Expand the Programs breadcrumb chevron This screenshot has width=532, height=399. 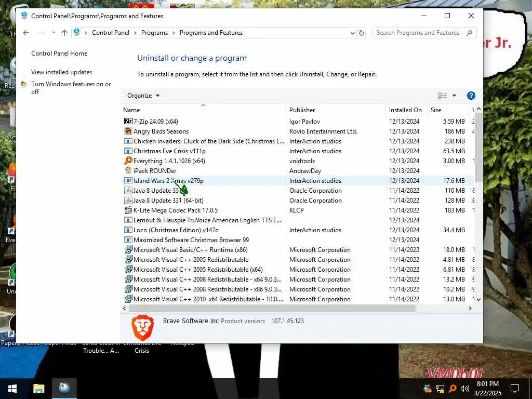[174, 33]
